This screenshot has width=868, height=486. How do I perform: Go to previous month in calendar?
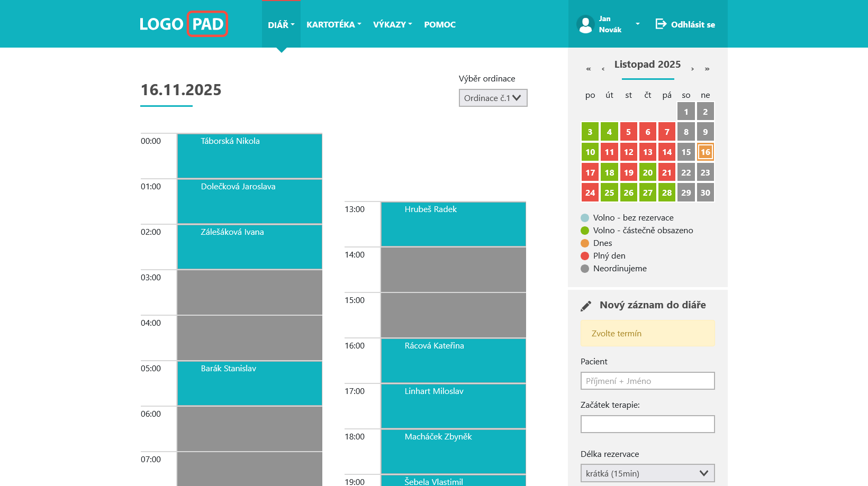pyautogui.click(x=603, y=69)
